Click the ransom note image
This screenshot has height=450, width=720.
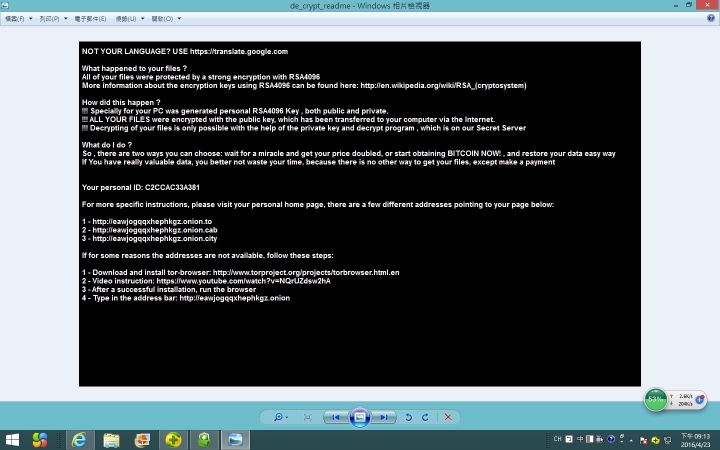[x=360, y=214]
